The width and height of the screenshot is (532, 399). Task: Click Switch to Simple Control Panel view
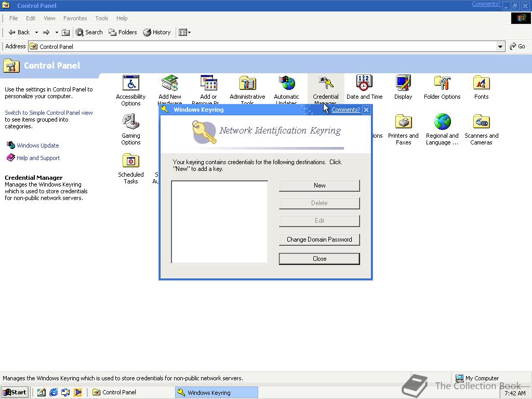click(48, 113)
